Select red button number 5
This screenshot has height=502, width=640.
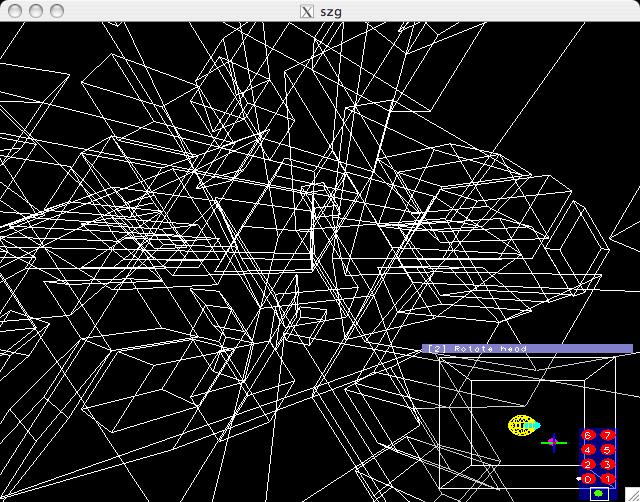pyautogui.click(x=607, y=449)
